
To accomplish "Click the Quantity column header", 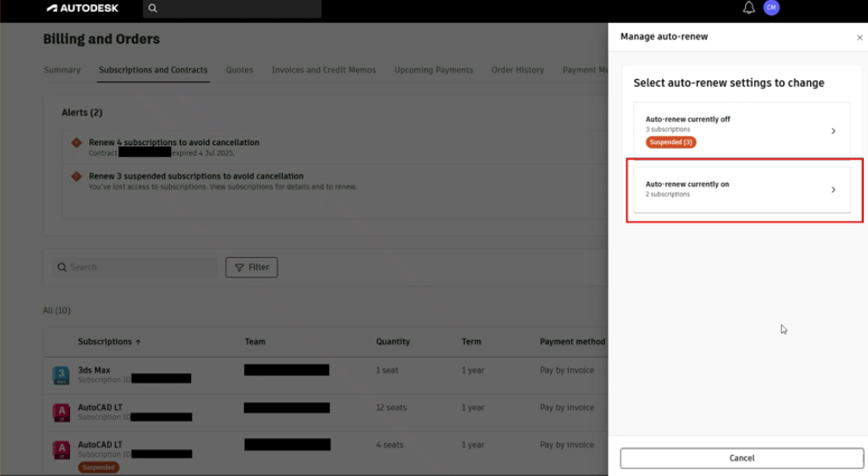I will click(392, 341).
